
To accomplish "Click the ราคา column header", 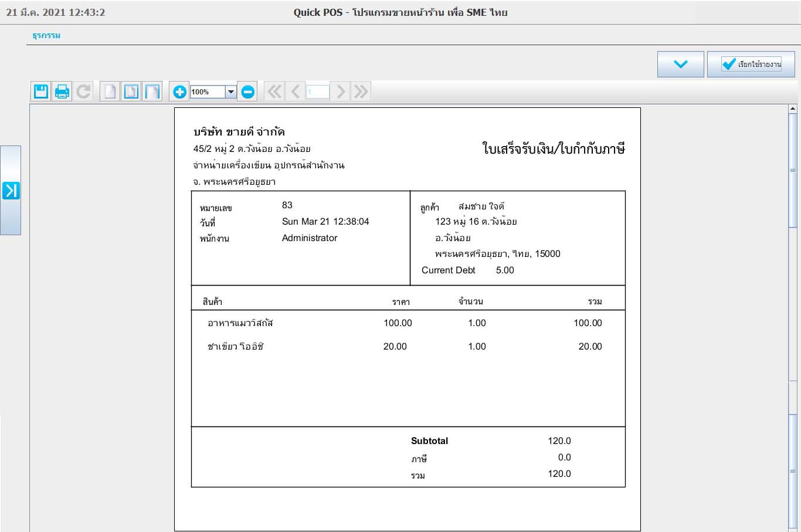I will tap(401, 302).
